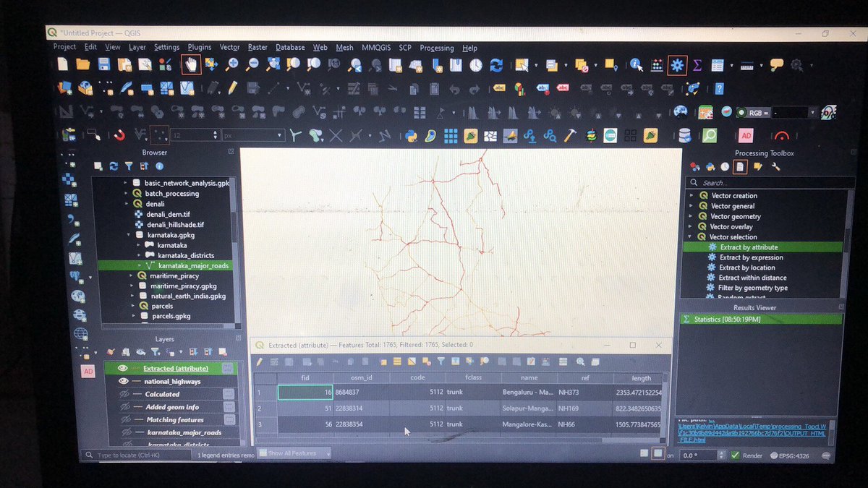Open the Raster menu
Screen dimensions: 868x488
click(x=258, y=47)
